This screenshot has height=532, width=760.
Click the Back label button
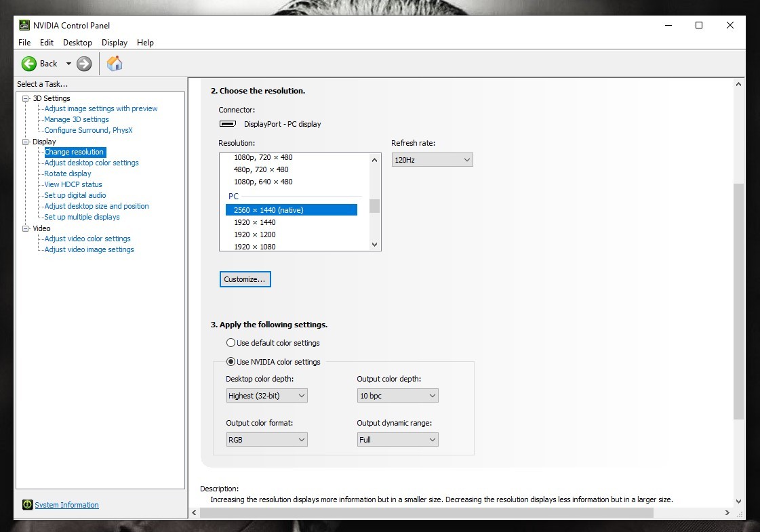point(48,64)
